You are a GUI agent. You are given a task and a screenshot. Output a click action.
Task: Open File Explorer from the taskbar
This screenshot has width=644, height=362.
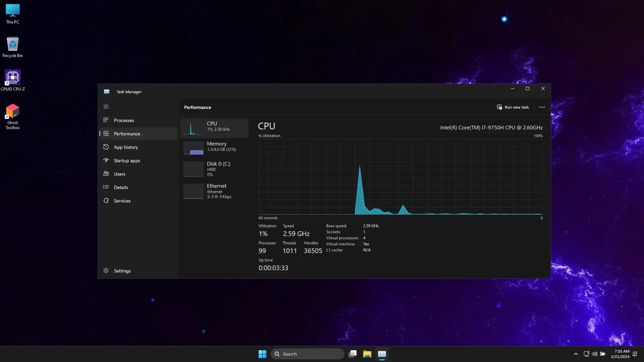pyautogui.click(x=367, y=354)
